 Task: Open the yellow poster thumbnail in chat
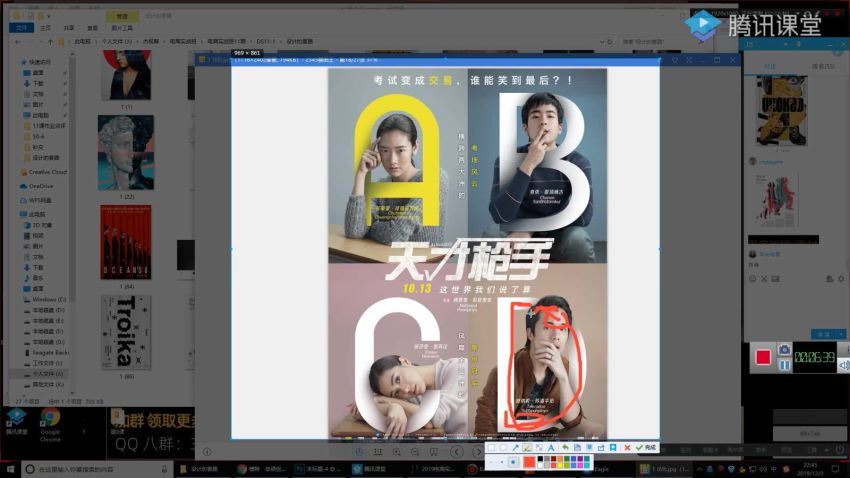pos(781,111)
